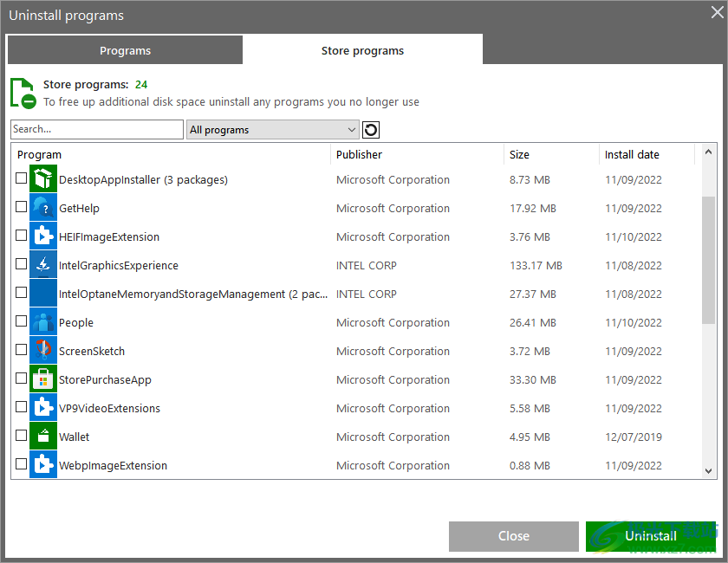Click the GetHelp app icon
Image resolution: width=728 pixels, height=563 pixels.
pyautogui.click(x=43, y=208)
